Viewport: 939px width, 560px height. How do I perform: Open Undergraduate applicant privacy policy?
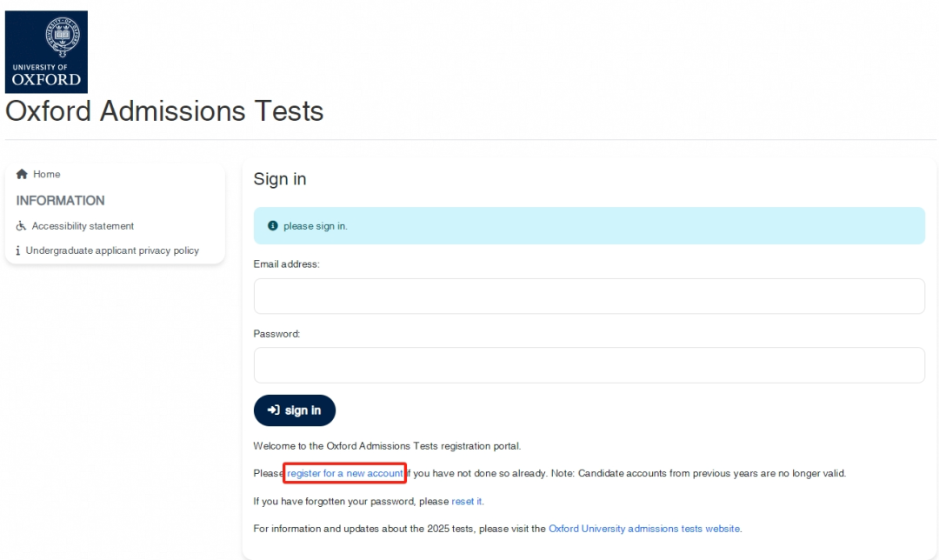pyautogui.click(x=112, y=250)
